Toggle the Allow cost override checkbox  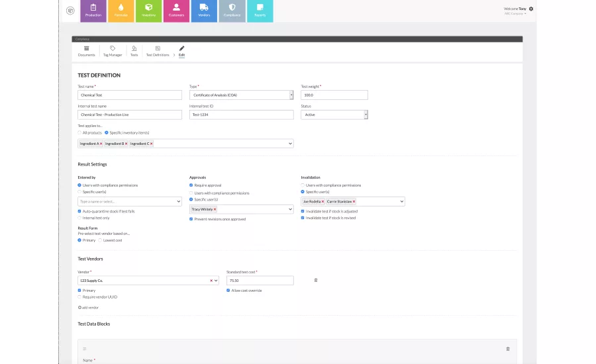228,291
